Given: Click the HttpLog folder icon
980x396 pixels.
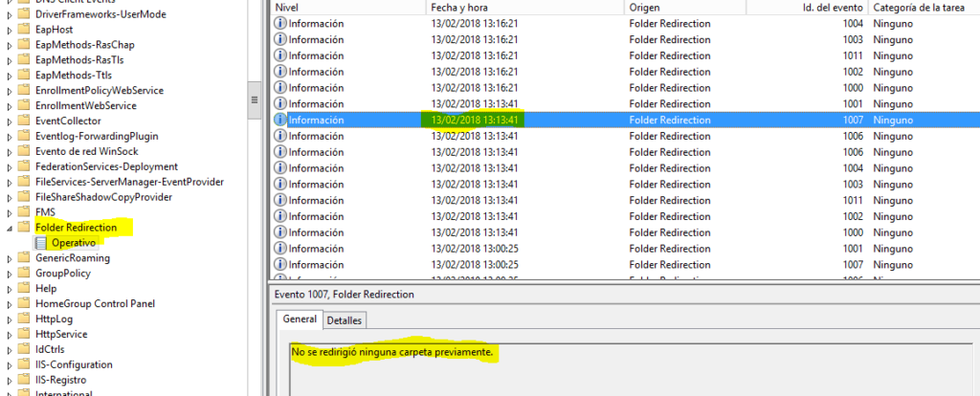Looking at the screenshot, I should tap(24, 319).
